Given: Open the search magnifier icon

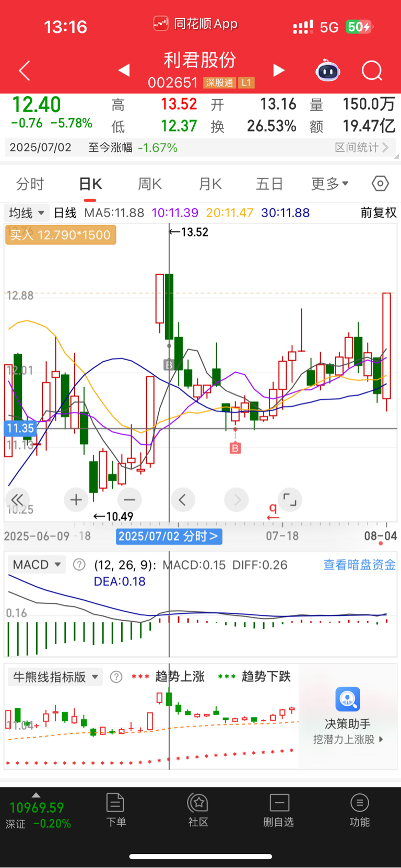Looking at the screenshot, I should coord(372,70).
